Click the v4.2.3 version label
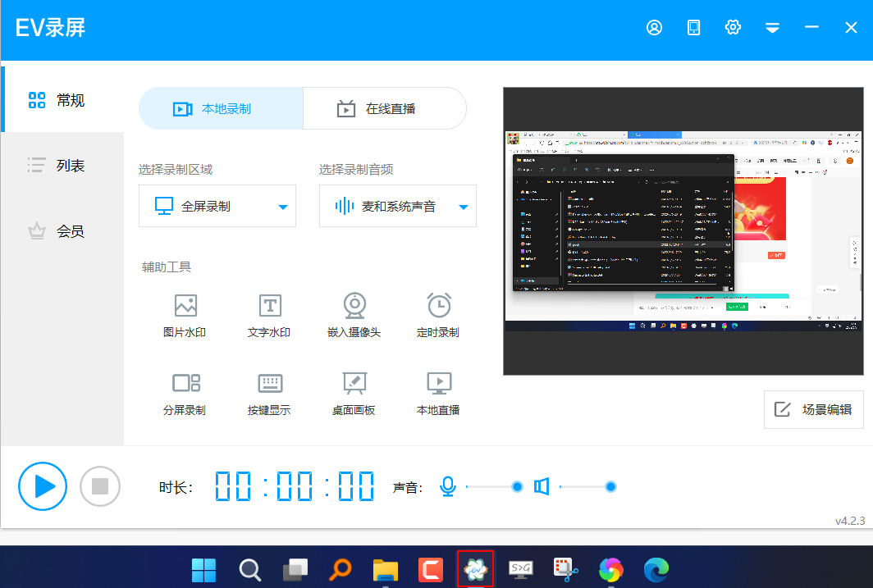The height and width of the screenshot is (588, 873). 850,521
